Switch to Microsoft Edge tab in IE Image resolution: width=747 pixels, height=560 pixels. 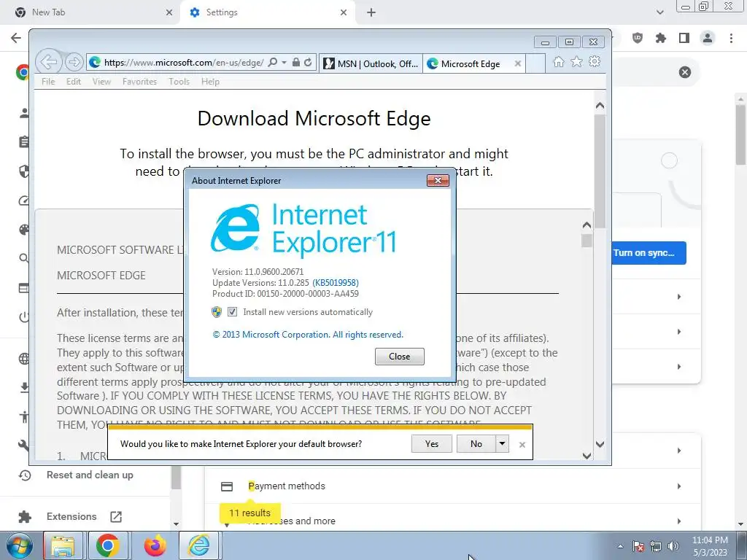click(469, 64)
